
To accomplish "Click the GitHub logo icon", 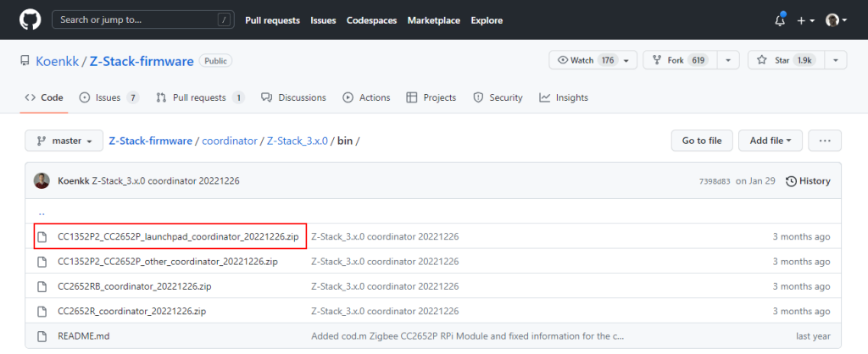I will (30, 19).
